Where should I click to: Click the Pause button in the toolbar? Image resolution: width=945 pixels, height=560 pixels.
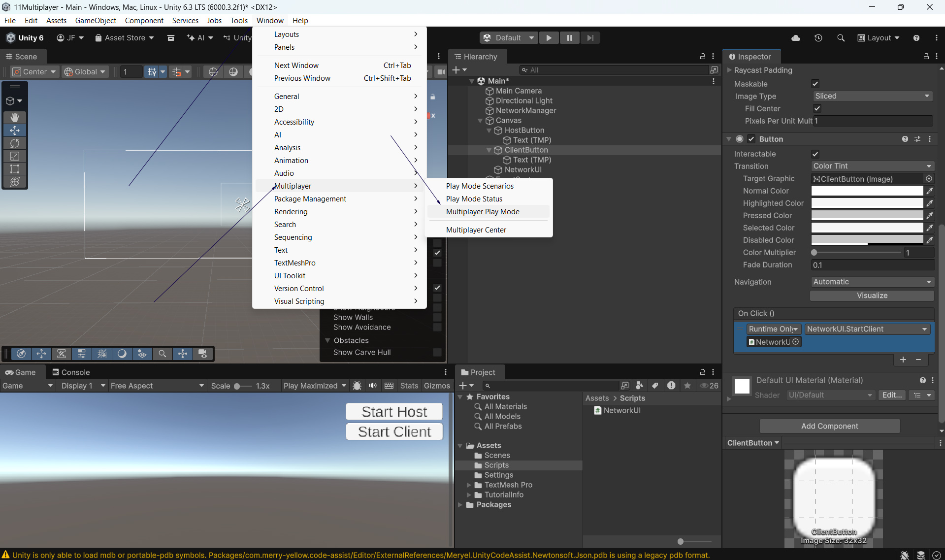(569, 38)
